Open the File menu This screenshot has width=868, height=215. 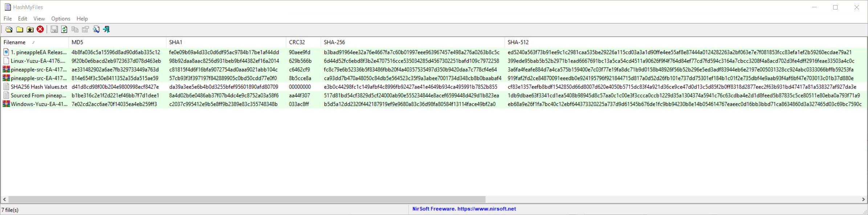coord(8,19)
